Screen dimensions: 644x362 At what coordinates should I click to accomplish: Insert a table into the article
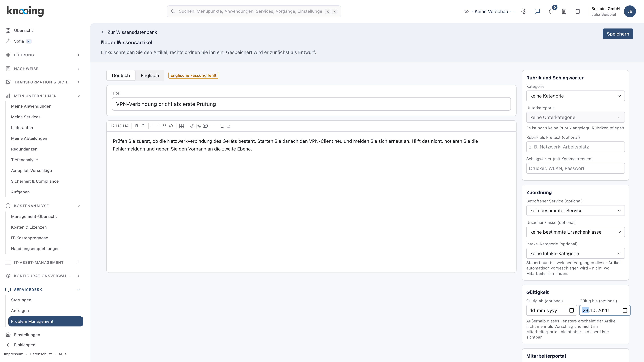[x=182, y=126]
